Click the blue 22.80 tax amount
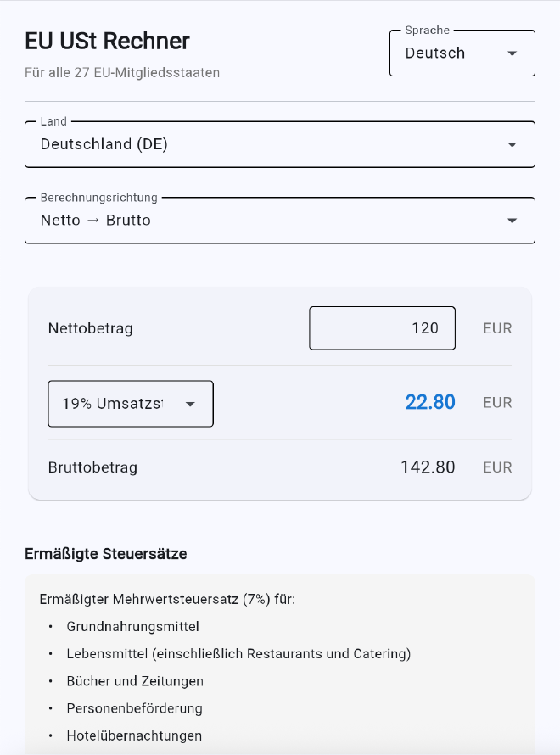Viewport: 560px width, 755px height. 430,402
